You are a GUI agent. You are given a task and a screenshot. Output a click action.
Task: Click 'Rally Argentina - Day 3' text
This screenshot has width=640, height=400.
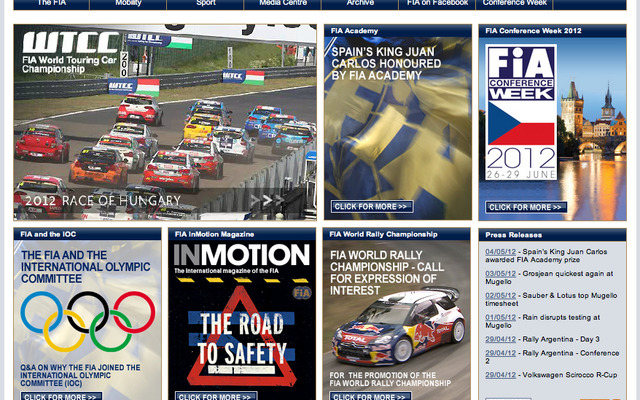pyautogui.click(x=561, y=339)
